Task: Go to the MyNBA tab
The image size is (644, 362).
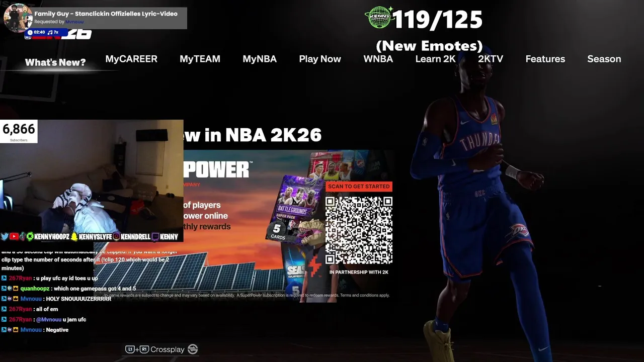Action: pyautogui.click(x=260, y=59)
